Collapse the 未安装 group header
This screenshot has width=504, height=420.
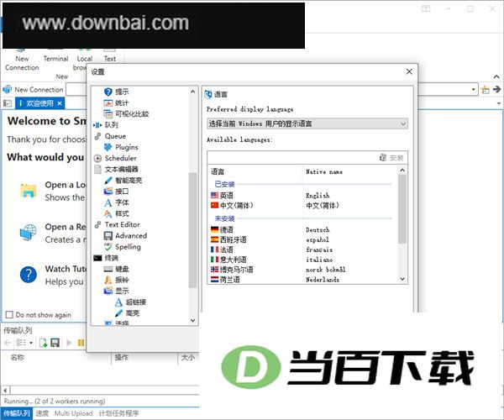pos(224,218)
